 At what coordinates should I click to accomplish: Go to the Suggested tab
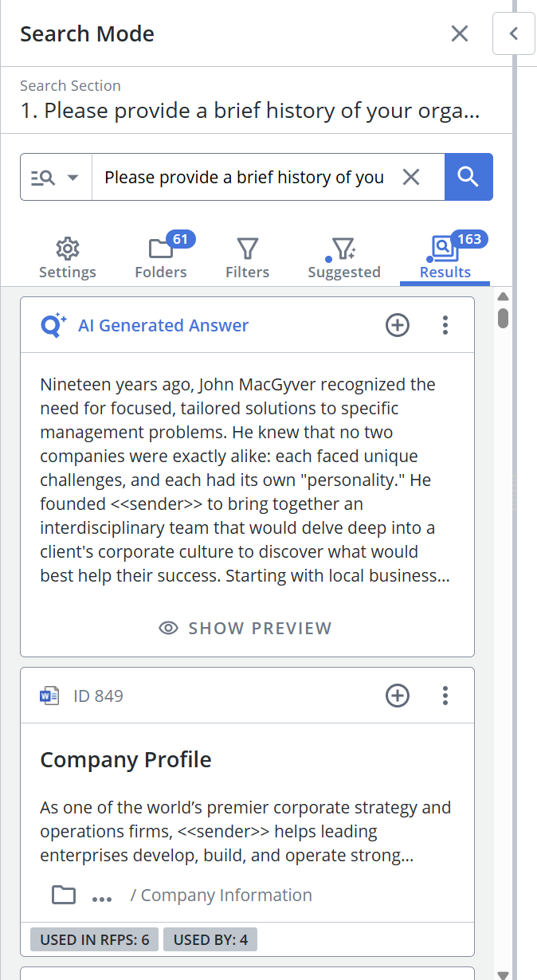(344, 258)
